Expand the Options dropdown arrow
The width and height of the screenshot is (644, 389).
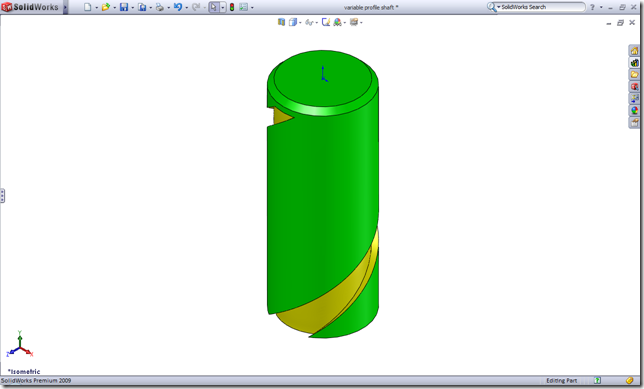point(252,7)
